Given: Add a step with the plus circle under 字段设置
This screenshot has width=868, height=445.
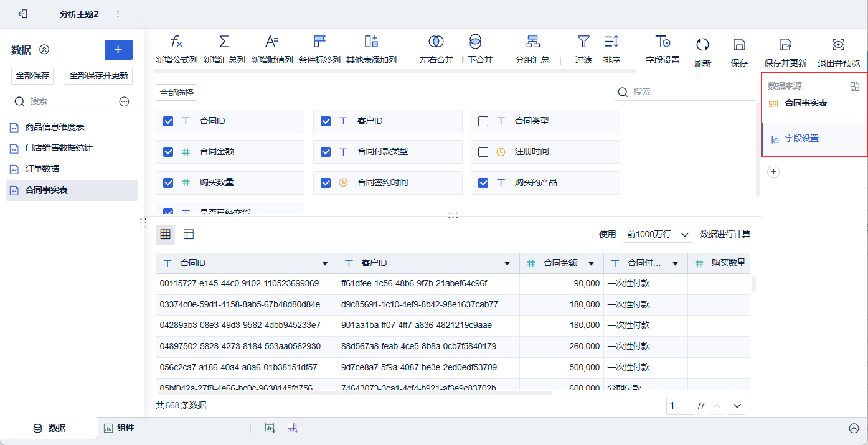Looking at the screenshot, I should coord(773,171).
